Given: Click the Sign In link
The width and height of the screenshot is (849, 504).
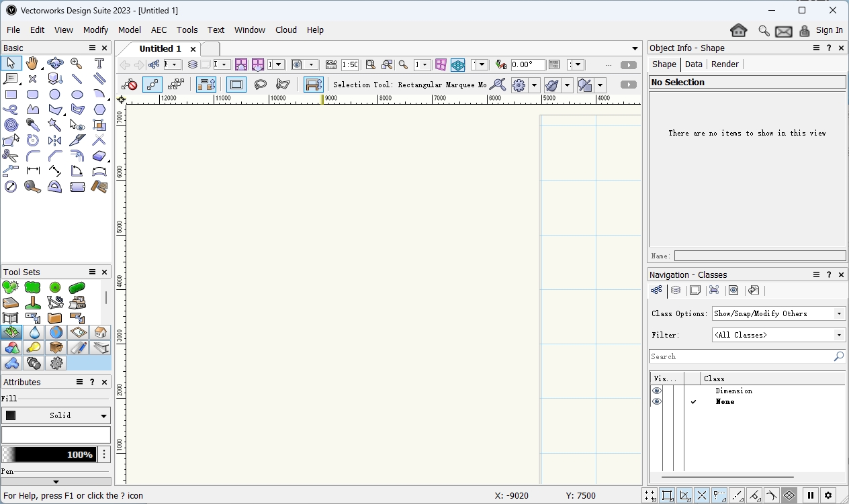Looking at the screenshot, I should click(829, 30).
